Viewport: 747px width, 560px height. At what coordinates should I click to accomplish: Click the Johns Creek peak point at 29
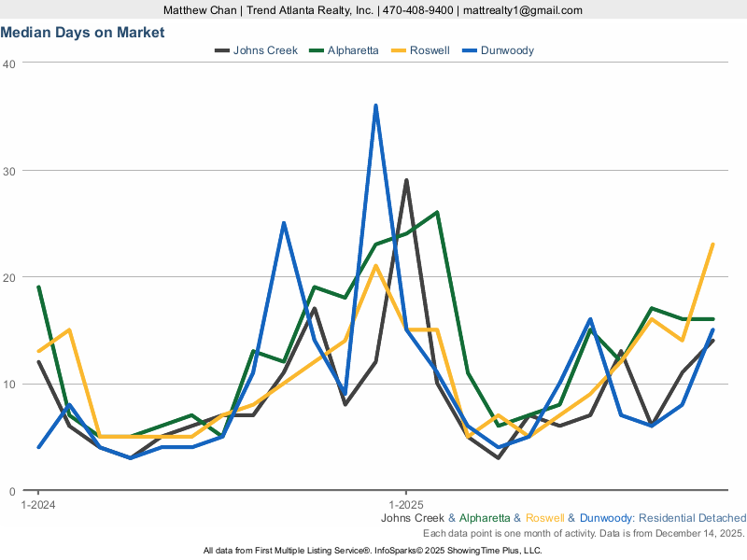click(x=406, y=180)
